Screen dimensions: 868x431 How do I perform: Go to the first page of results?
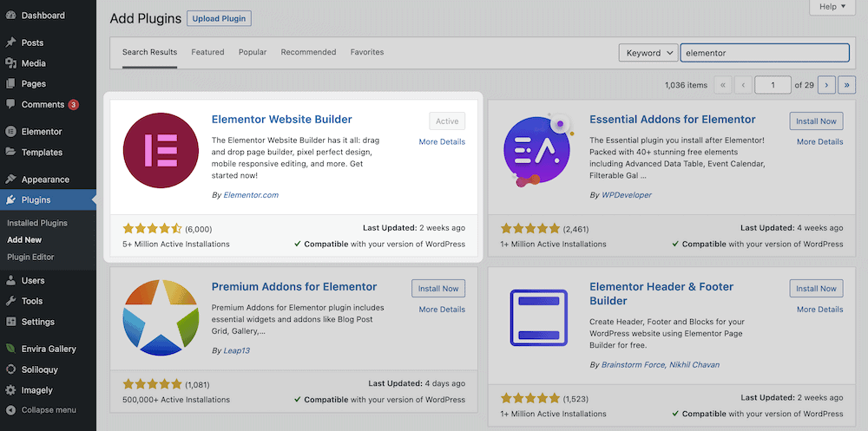722,85
